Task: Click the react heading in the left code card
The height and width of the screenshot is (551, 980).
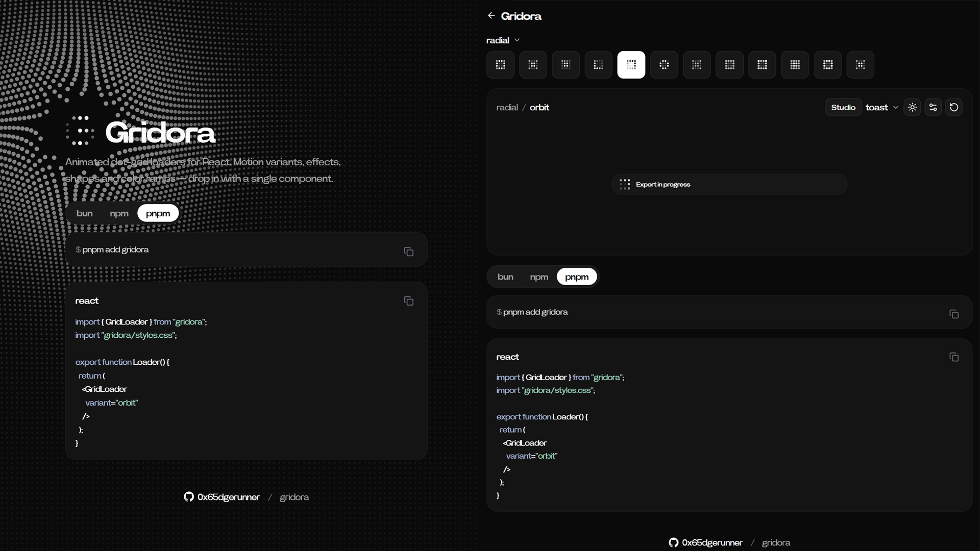Action: coord(87,300)
